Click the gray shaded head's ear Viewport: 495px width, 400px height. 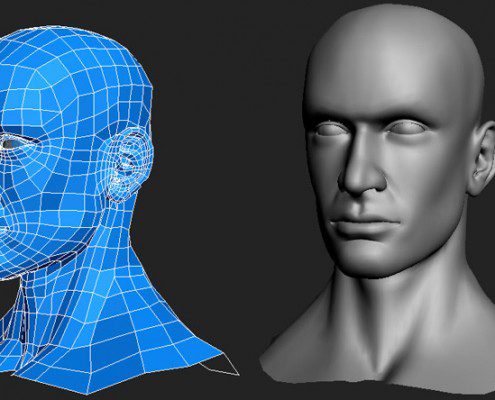[x=482, y=158]
